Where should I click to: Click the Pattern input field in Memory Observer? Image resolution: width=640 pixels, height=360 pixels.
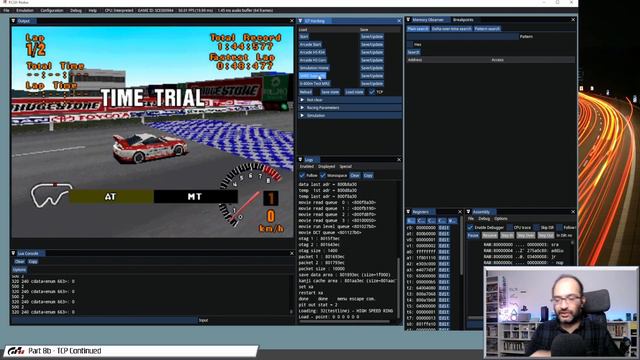click(462, 37)
